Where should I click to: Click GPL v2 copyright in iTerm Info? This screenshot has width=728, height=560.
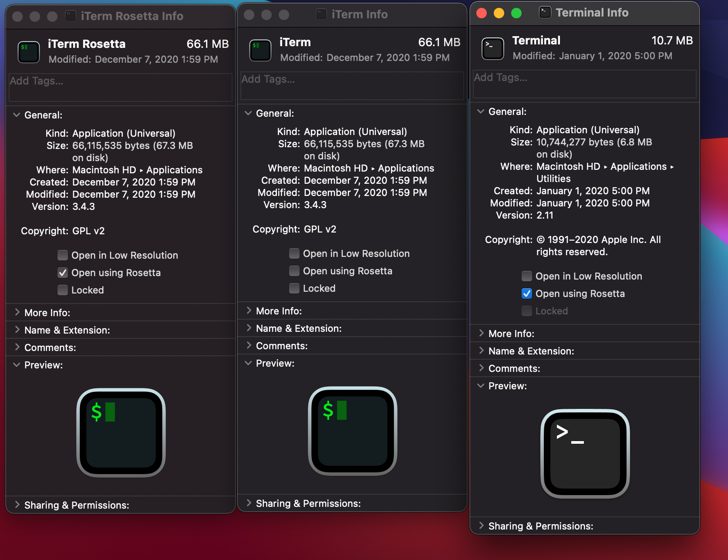320,229
